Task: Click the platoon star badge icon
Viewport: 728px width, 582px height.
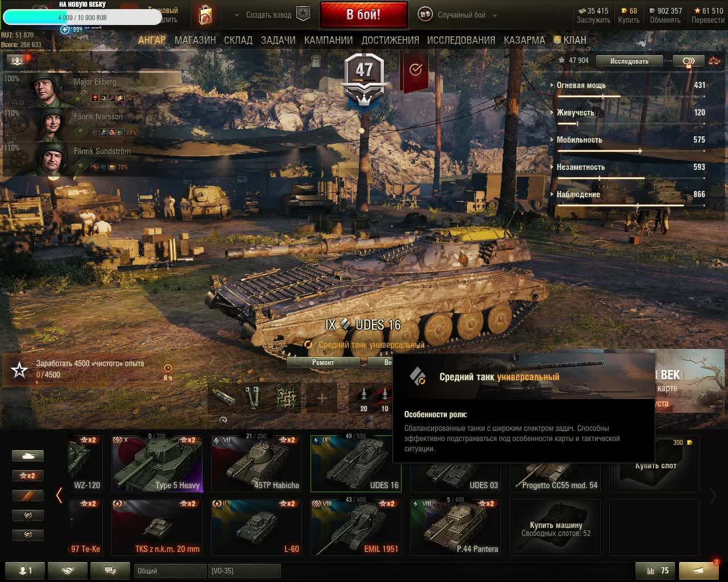Action: click(x=303, y=14)
